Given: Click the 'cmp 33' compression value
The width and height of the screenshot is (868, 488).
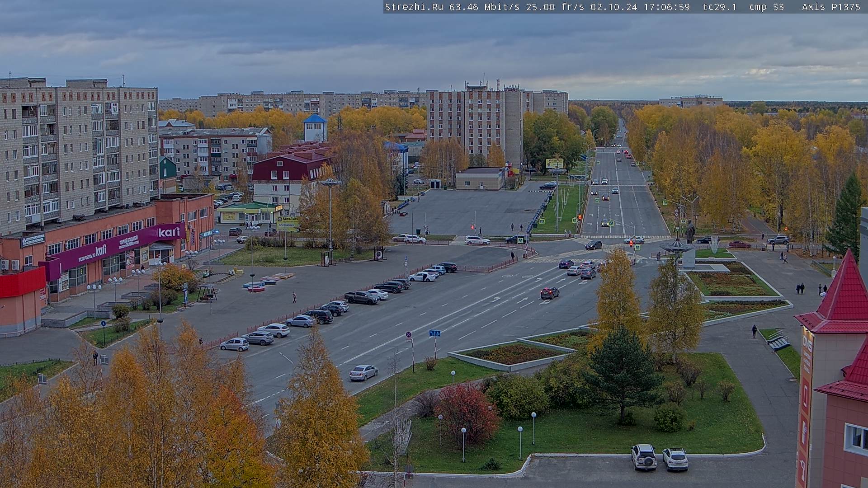Looking at the screenshot, I should 766,7.
